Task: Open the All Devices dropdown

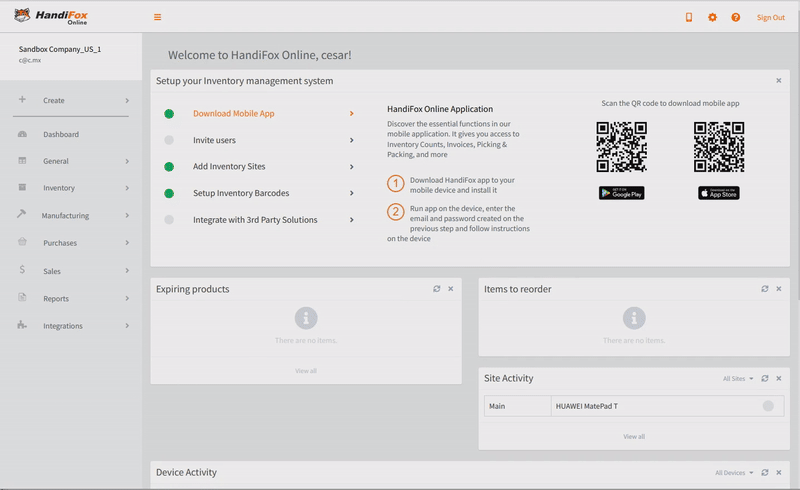Action: pos(734,473)
